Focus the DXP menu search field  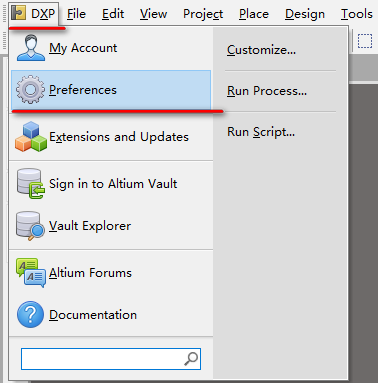pos(111,359)
